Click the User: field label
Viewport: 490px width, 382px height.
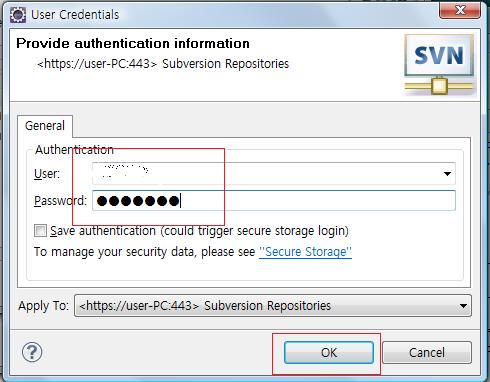[x=47, y=174]
